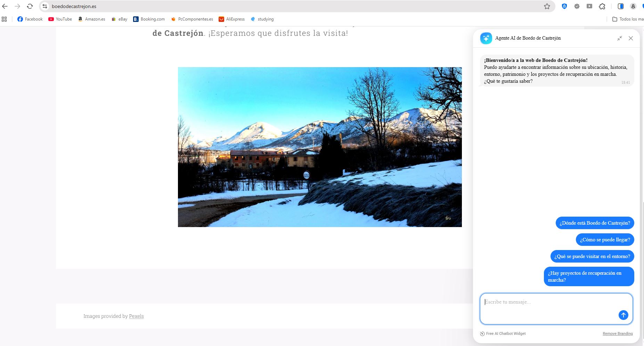Open the YouTube bookmark
This screenshot has width=644, height=346.
60,19
